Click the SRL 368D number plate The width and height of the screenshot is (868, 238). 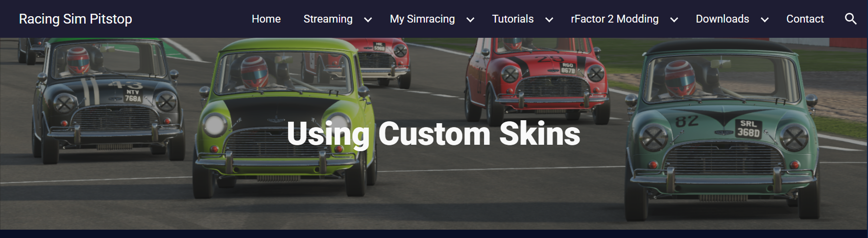pyautogui.click(x=748, y=129)
